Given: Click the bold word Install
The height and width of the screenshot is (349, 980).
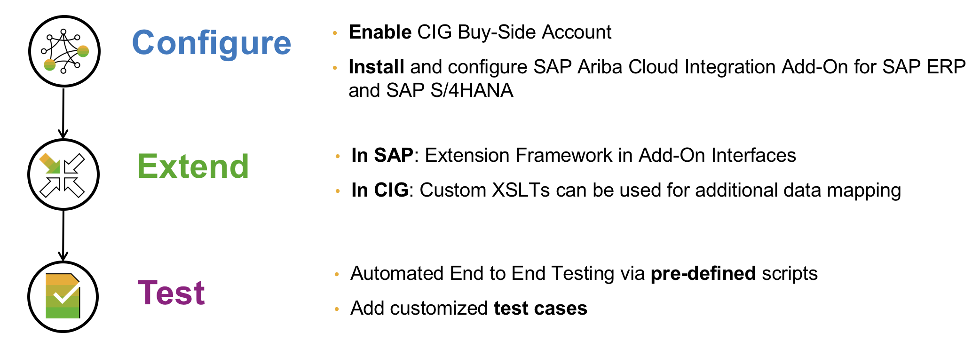Looking at the screenshot, I should [x=376, y=67].
